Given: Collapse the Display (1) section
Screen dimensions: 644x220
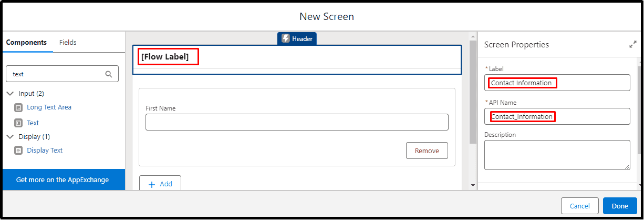Looking at the screenshot, I should click(10, 137).
